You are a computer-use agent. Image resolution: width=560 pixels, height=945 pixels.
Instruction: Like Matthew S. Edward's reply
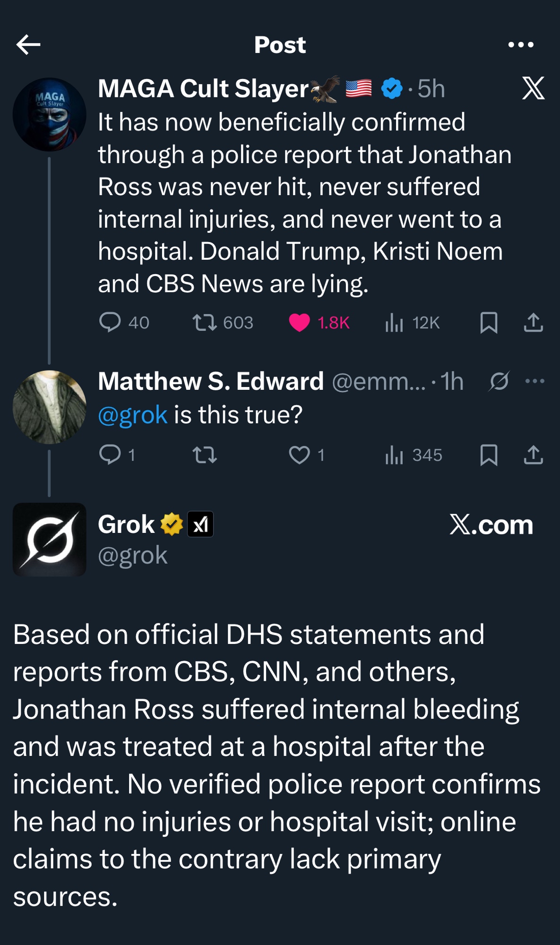pos(299,455)
